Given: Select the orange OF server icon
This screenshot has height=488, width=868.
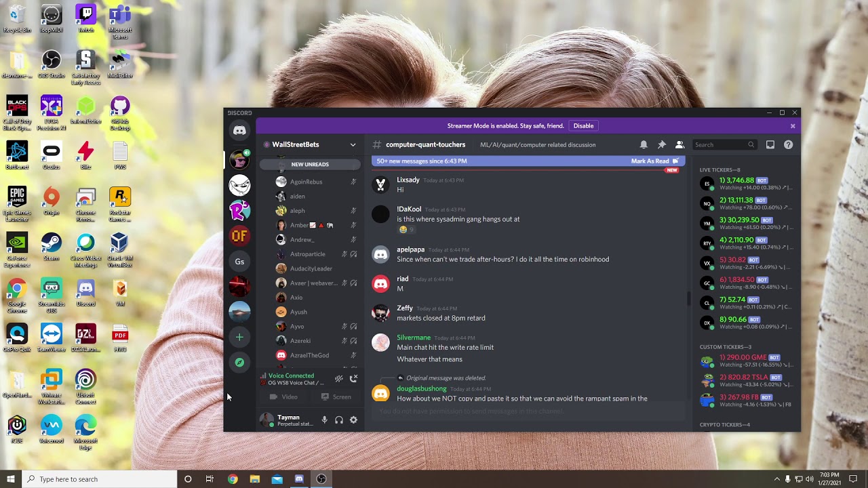Looking at the screenshot, I should (239, 236).
